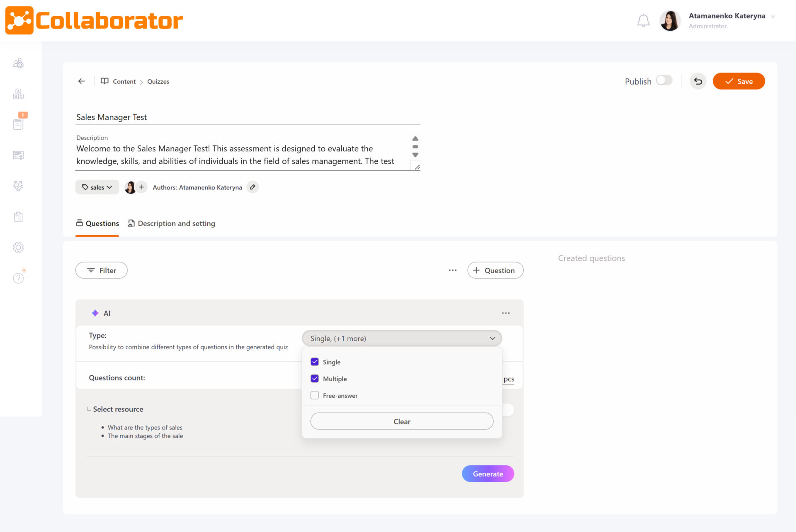
Task: Open sidebar item with notification badge
Action: click(18, 124)
